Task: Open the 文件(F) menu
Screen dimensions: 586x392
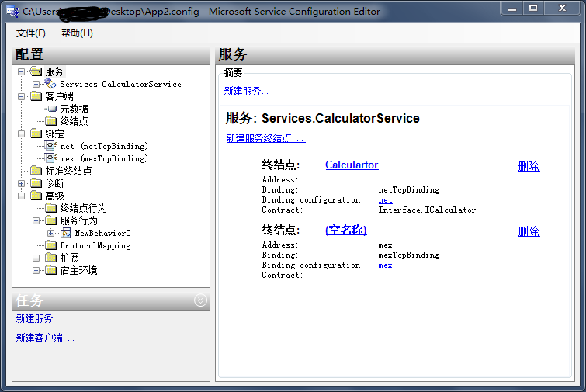Action: [30, 33]
